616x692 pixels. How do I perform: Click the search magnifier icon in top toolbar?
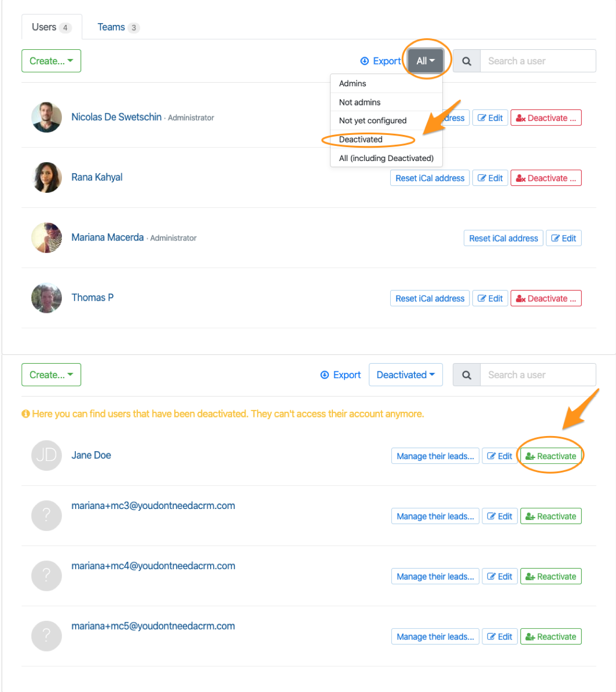click(x=467, y=61)
